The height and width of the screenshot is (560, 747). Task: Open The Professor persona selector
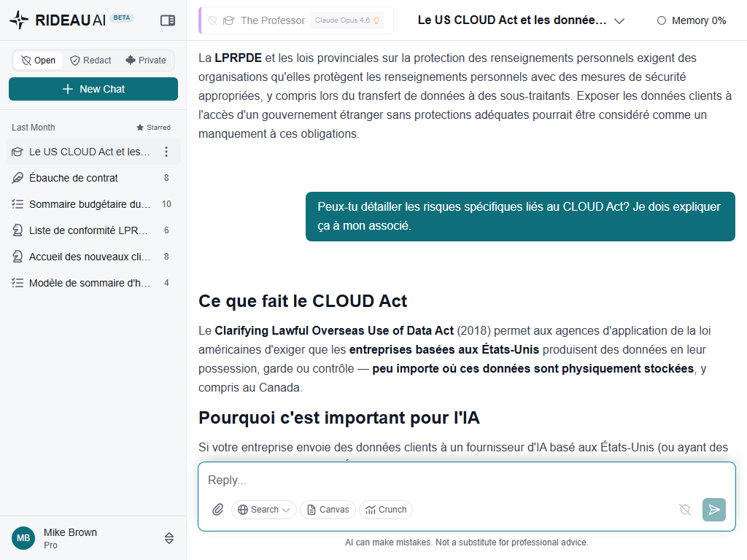pos(296,20)
